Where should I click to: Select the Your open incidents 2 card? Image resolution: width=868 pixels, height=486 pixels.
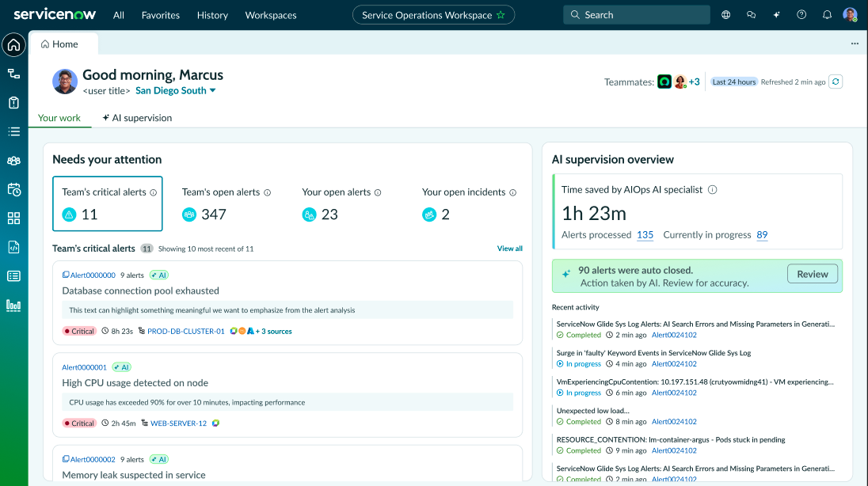(x=469, y=203)
